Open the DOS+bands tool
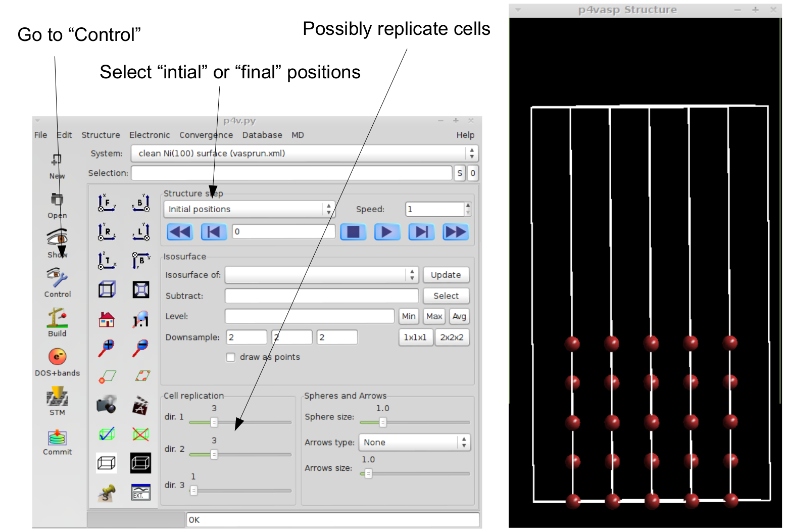786x532 pixels. [57, 361]
